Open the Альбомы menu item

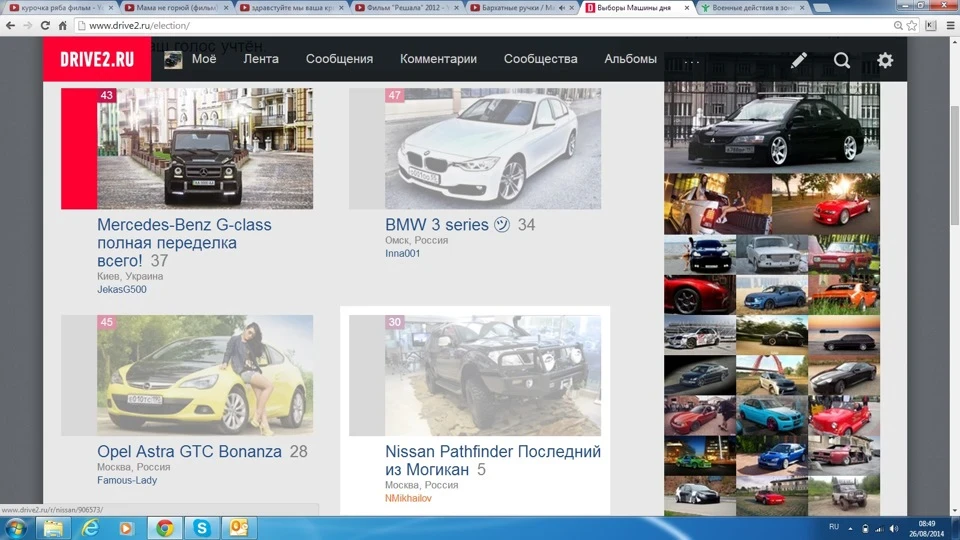click(x=631, y=59)
